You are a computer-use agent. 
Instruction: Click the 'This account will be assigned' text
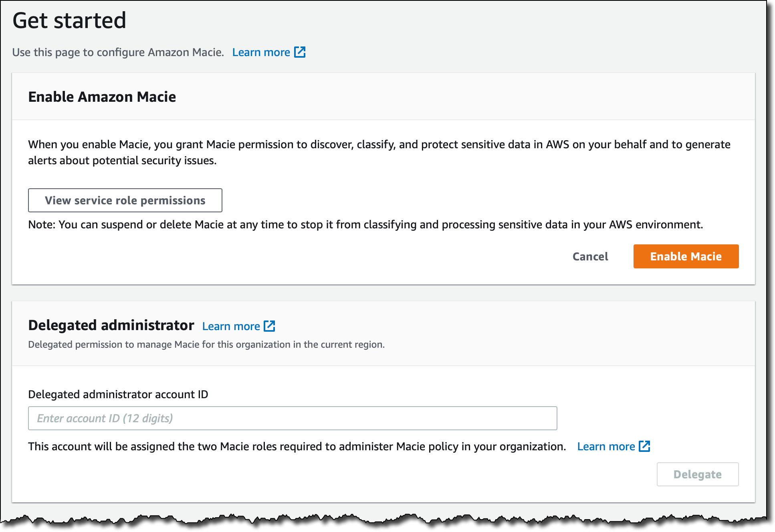coord(297,447)
